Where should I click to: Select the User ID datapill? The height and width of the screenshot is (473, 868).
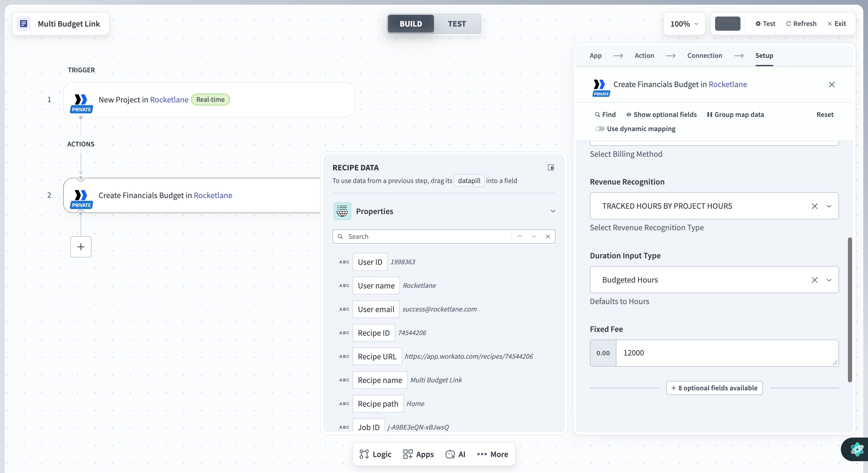(370, 262)
